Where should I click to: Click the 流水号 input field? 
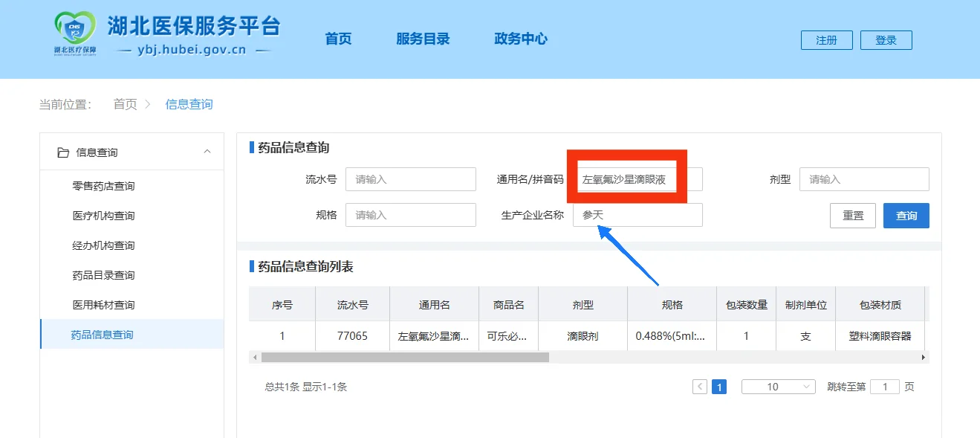[x=411, y=178]
